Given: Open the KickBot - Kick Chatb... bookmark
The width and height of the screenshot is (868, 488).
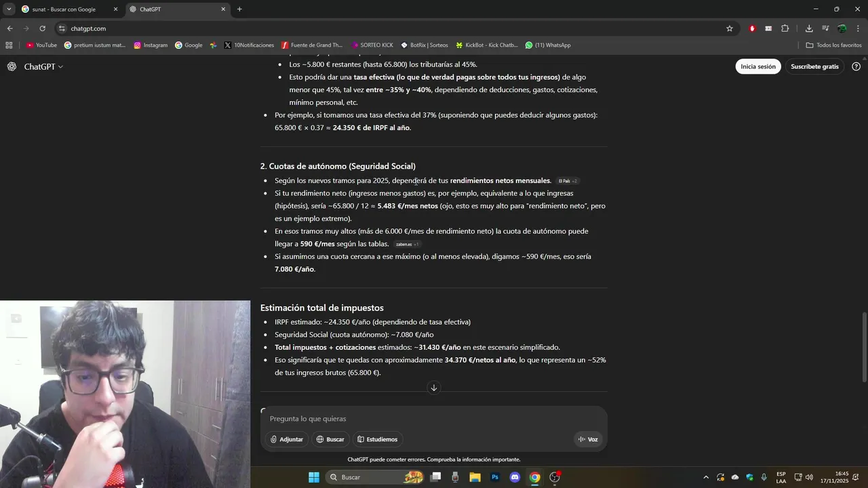Looking at the screenshot, I should pyautogui.click(x=487, y=45).
